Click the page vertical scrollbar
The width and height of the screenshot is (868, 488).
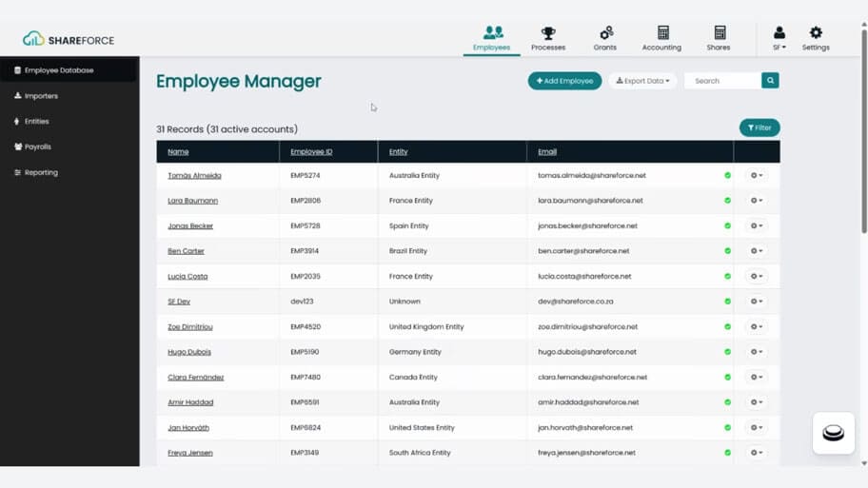pyautogui.click(x=863, y=133)
